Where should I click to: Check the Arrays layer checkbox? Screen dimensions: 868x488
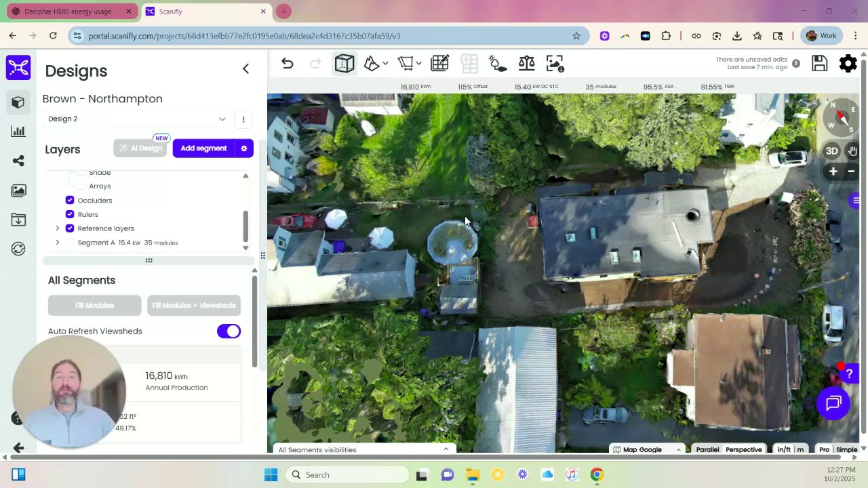click(81, 186)
